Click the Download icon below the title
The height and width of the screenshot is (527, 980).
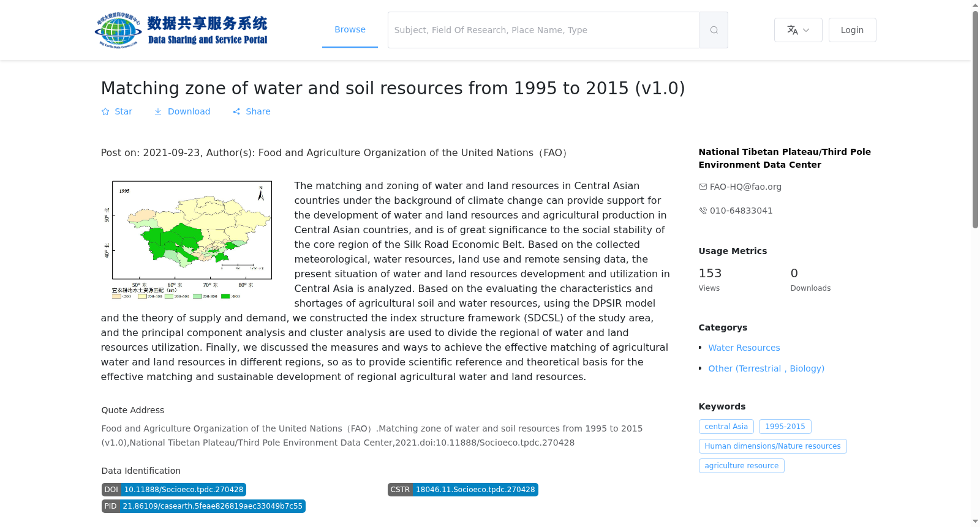[158, 111]
